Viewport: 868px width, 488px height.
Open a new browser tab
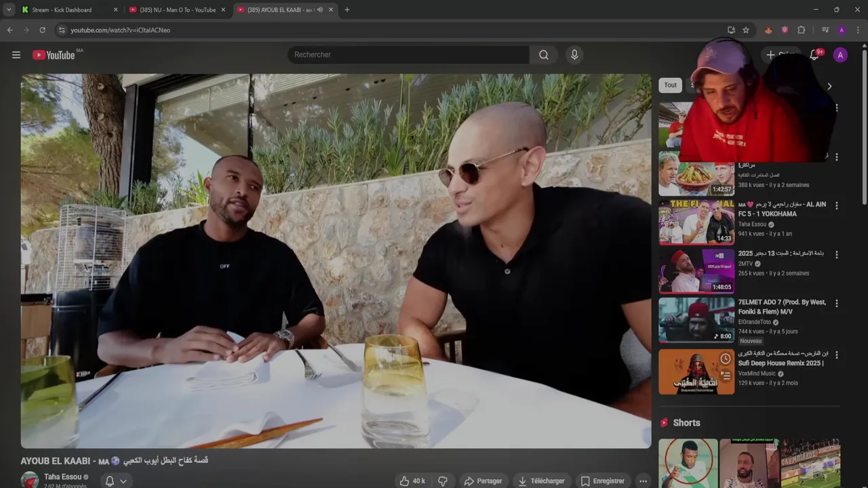[x=347, y=9]
